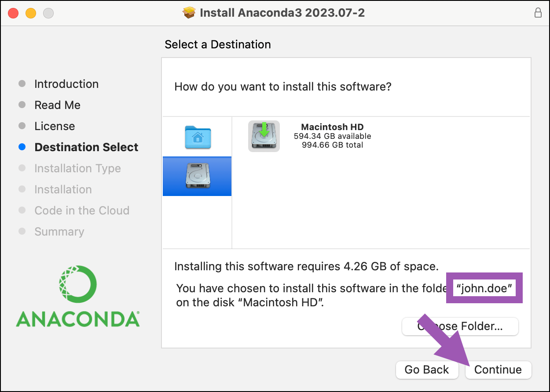This screenshot has width=550, height=392.
Task: Click the Code in the Cloud step
Action: click(x=82, y=211)
